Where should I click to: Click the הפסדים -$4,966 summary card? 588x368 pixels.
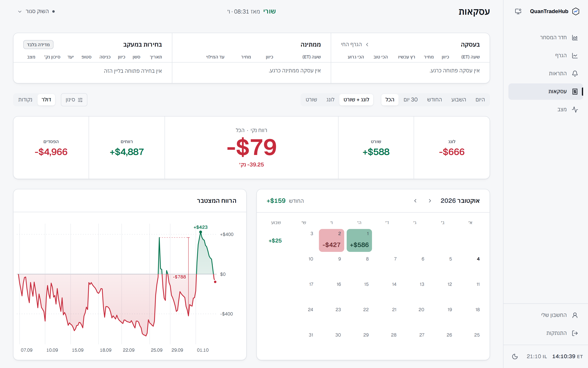(x=51, y=148)
